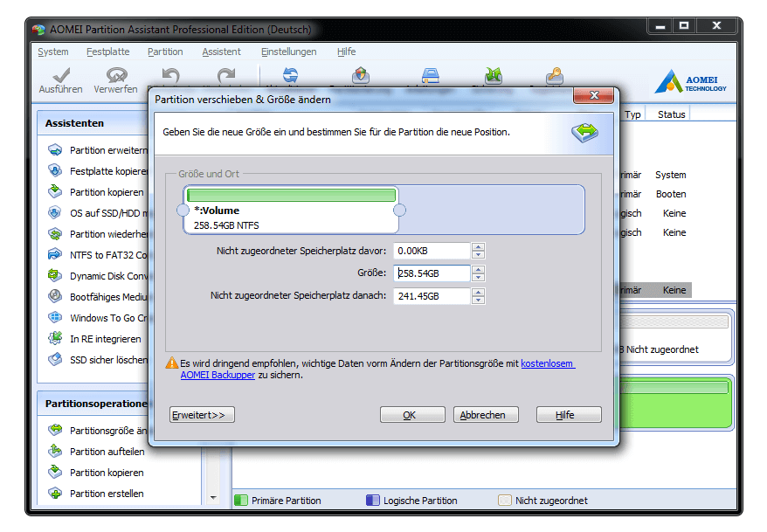Click the Hilfe button in the dialog
767x532 pixels.
[569, 415]
